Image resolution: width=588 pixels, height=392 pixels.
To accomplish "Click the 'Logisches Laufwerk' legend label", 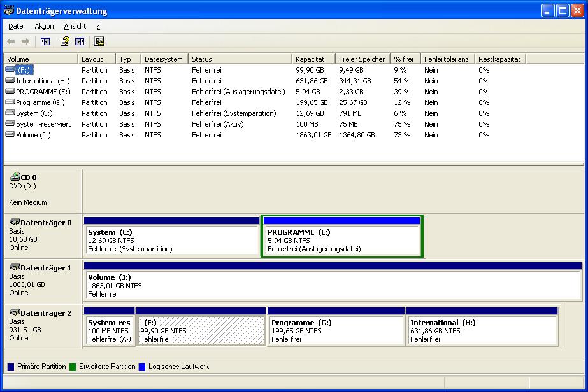I will pyautogui.click(x=178, y=367).
